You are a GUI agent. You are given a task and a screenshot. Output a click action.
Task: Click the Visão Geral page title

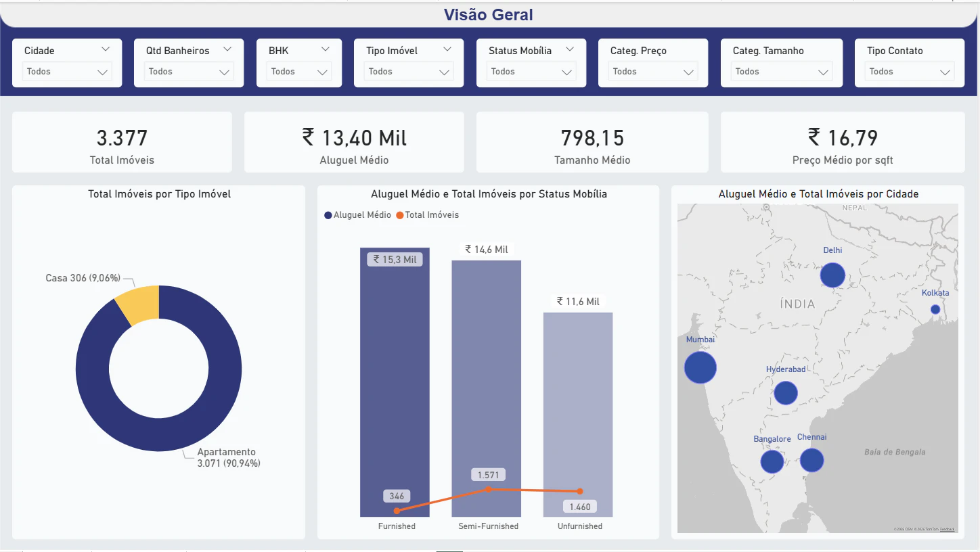pos(489,15)
